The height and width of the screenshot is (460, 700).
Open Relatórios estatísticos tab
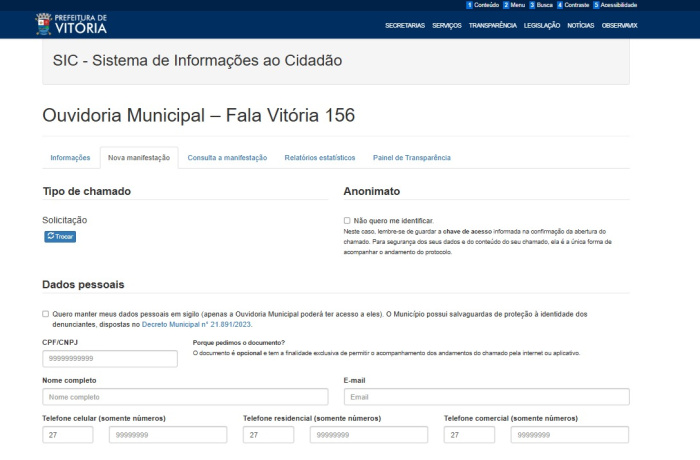[320, 158]
